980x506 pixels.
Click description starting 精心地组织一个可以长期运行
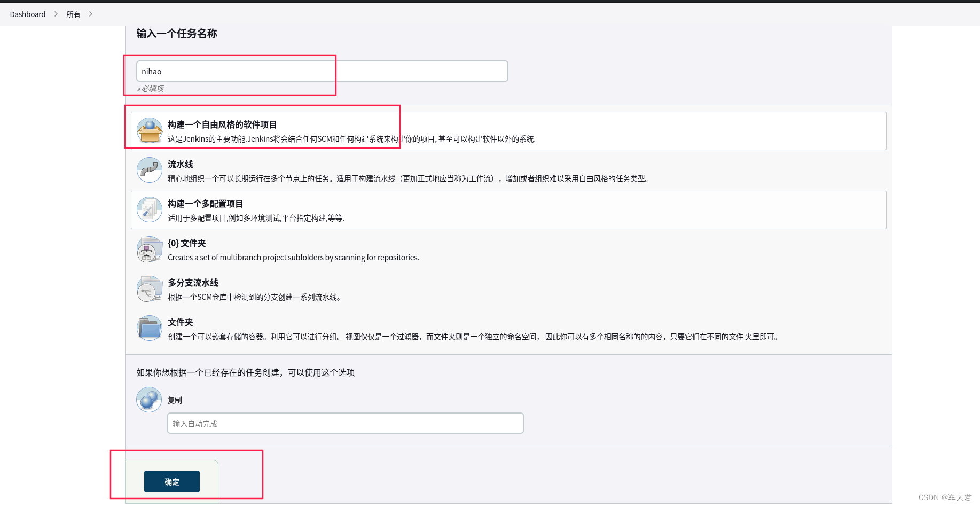click(x=410, y=178)
